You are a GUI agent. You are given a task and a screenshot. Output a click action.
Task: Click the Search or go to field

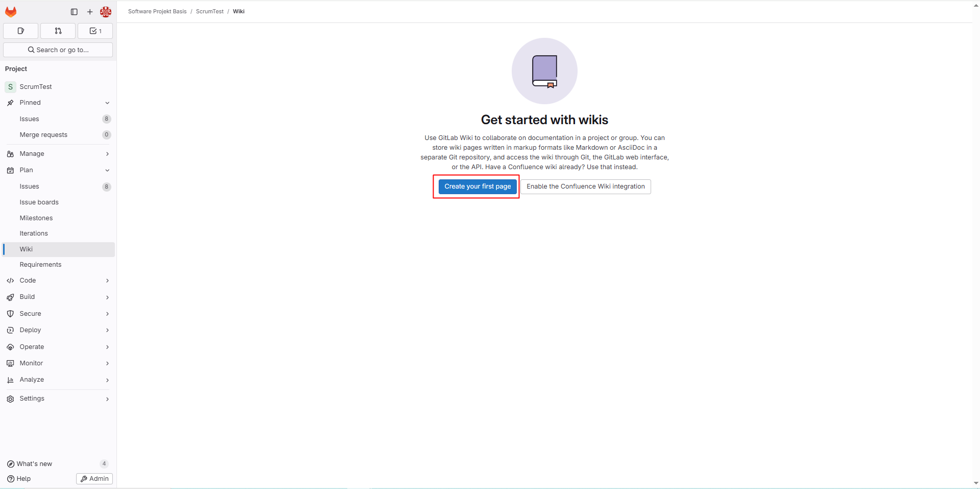click(x=58, y=50)
